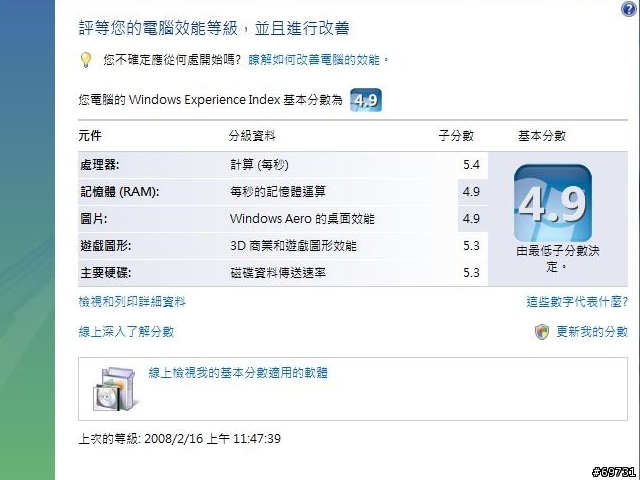Select the 主要硬碟 component row label
Viewport: 640px width, 480px height.
coord(106,273)
